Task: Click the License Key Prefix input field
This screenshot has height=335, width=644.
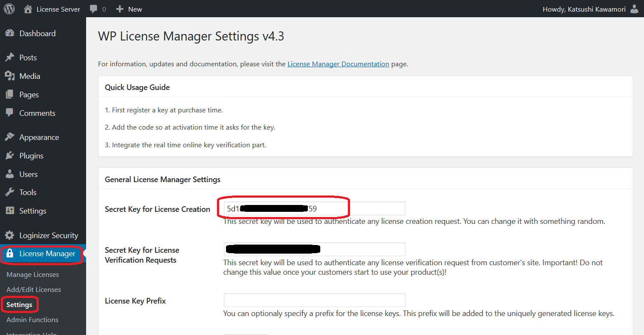Action: 314,300
